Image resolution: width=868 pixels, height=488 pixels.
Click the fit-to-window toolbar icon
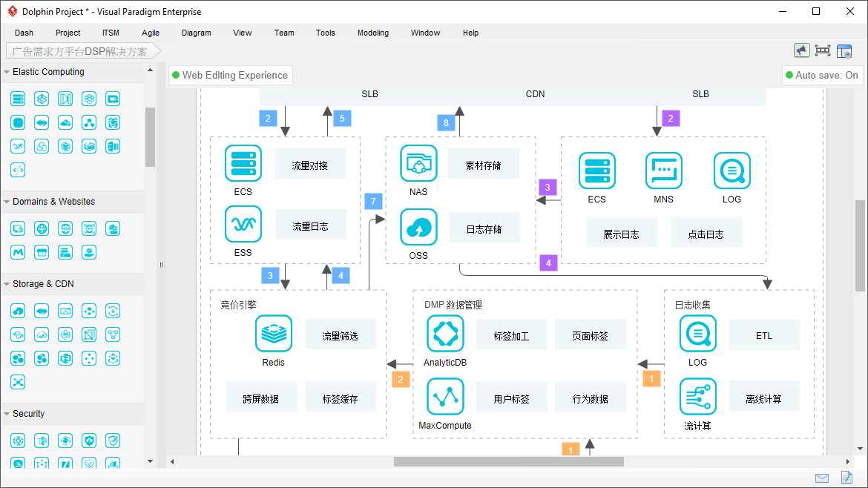pyautogui.click(x=823, y=51)
